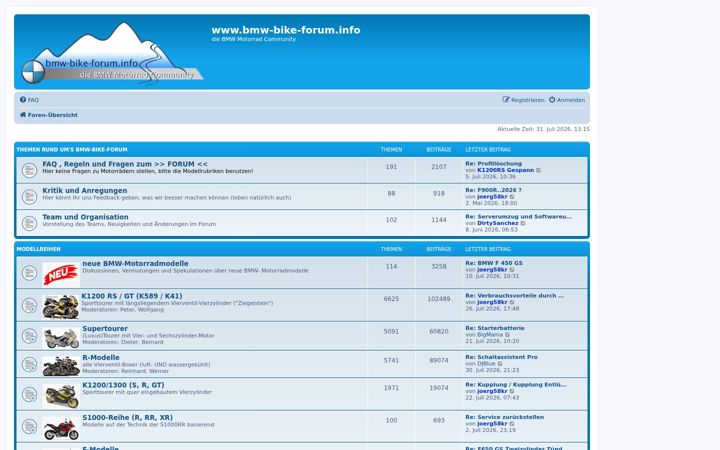This screenshot has height=450, width=720.
Task: Open the S1000-Reihe (R, RR, XR) forum
Action: (x=128, y=418)
